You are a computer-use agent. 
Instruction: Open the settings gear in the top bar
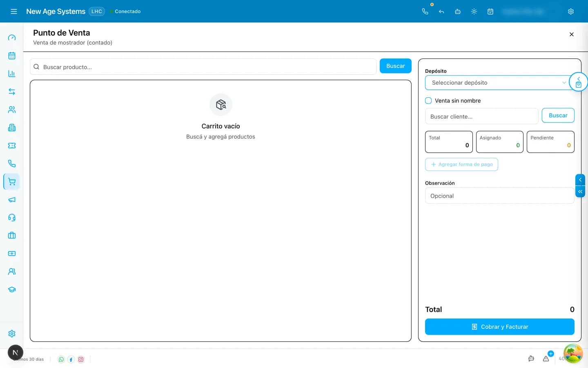coord(571,11)
